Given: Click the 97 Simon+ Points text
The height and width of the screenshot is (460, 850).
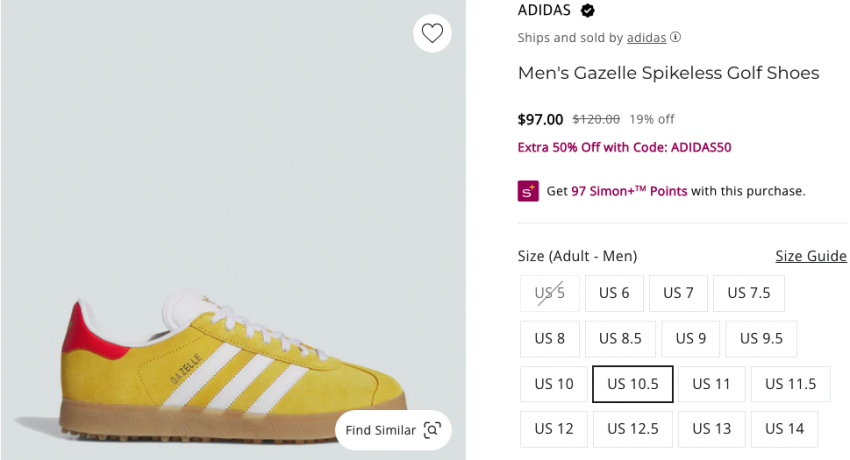Looking at the screenshot, I should tap(629, 191).
